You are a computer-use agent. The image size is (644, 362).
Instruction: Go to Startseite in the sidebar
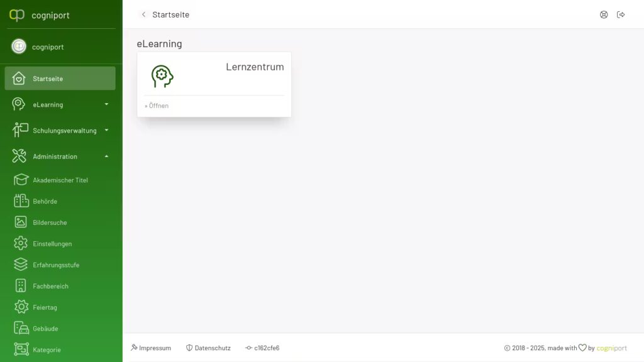[x=60, y=79]
